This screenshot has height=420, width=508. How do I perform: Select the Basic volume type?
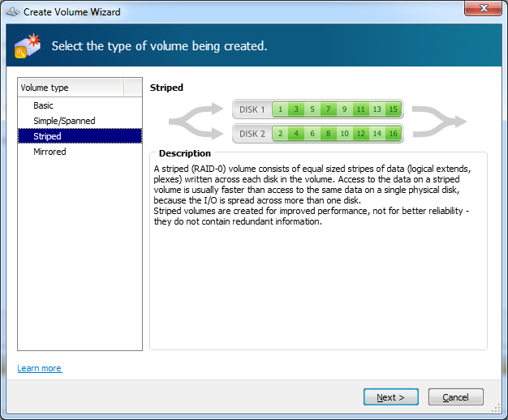coord(80,105)
